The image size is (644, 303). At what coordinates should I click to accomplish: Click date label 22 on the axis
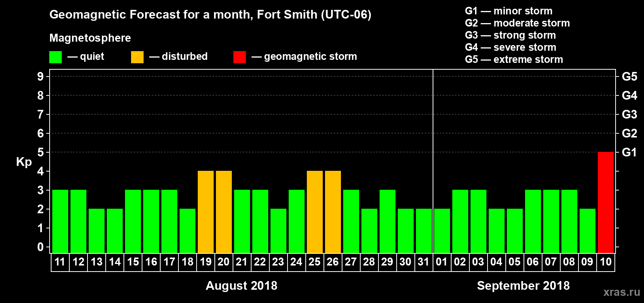[x=260, y=262]
